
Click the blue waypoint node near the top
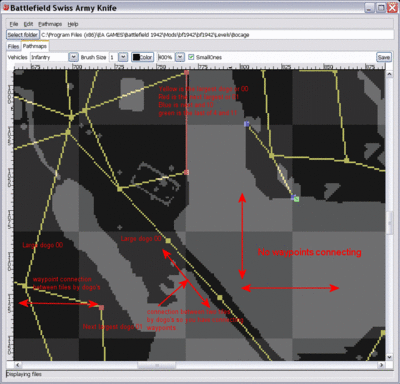tap(247, 124)
